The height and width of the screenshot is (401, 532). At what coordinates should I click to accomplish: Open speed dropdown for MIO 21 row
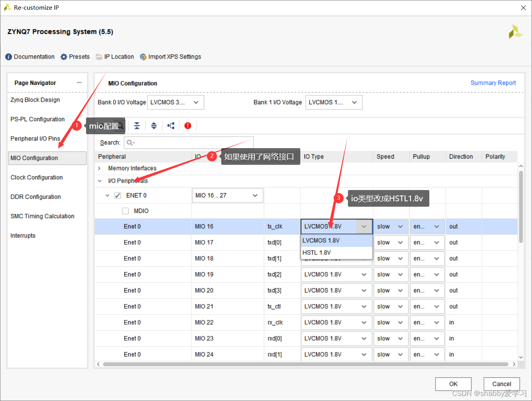(391, 307)
